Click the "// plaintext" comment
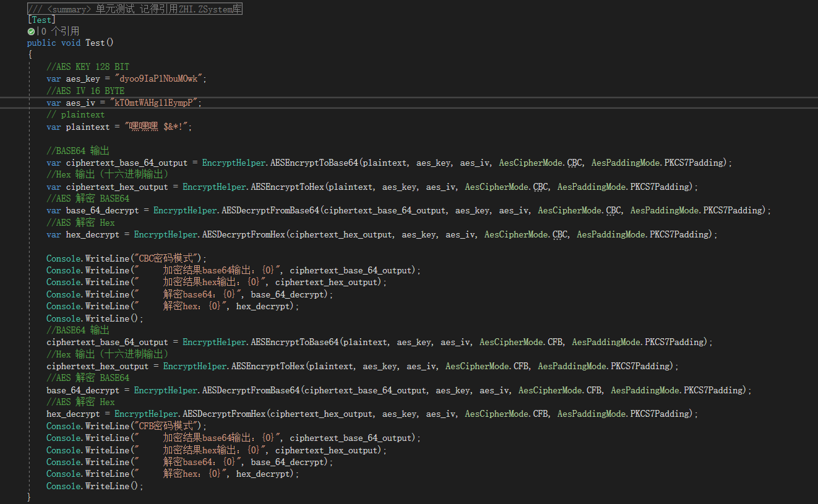 tap(75, 114)
